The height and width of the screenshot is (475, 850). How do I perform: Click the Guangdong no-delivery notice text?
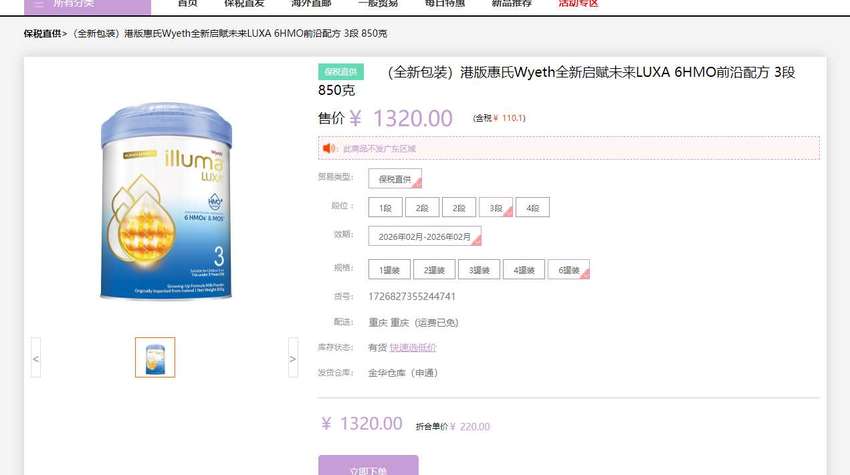pos(379,149)
